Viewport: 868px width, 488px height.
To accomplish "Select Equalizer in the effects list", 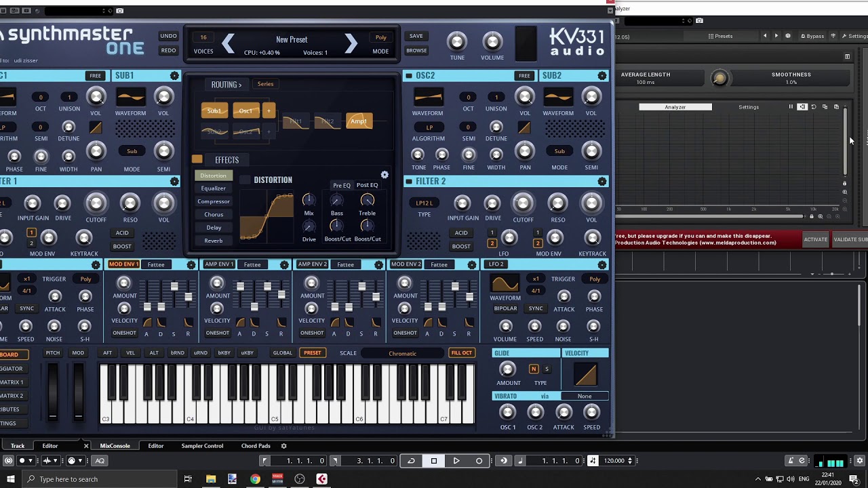I will click(x=213, y=188).
